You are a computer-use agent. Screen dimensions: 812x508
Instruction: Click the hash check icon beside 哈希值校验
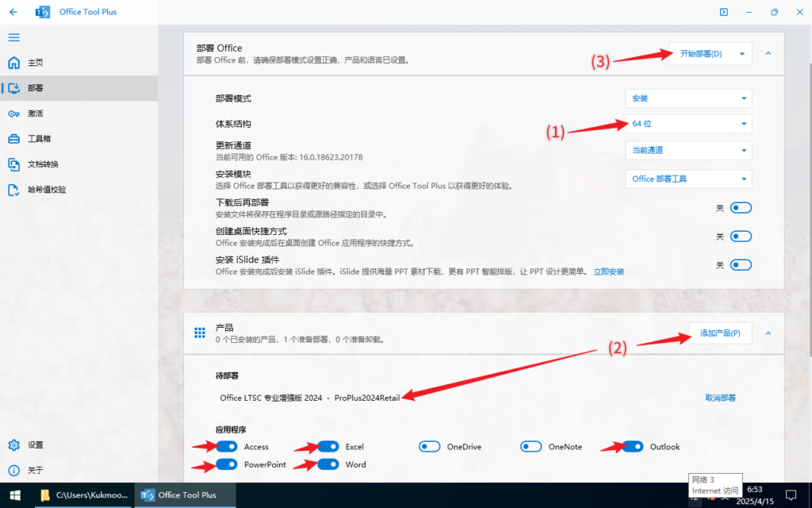(x=14, y=190)
